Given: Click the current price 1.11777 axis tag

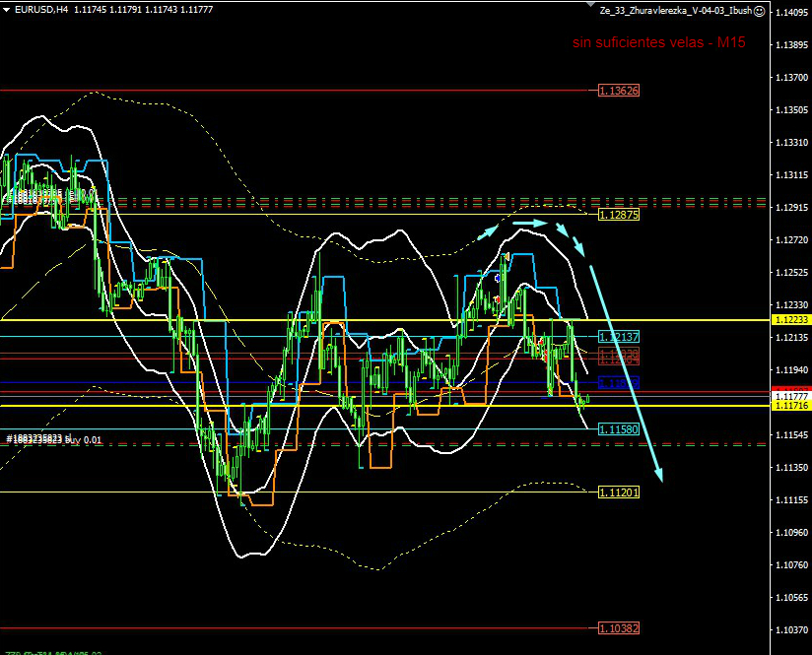Looking at the screenshot, I should pos(790,395).
